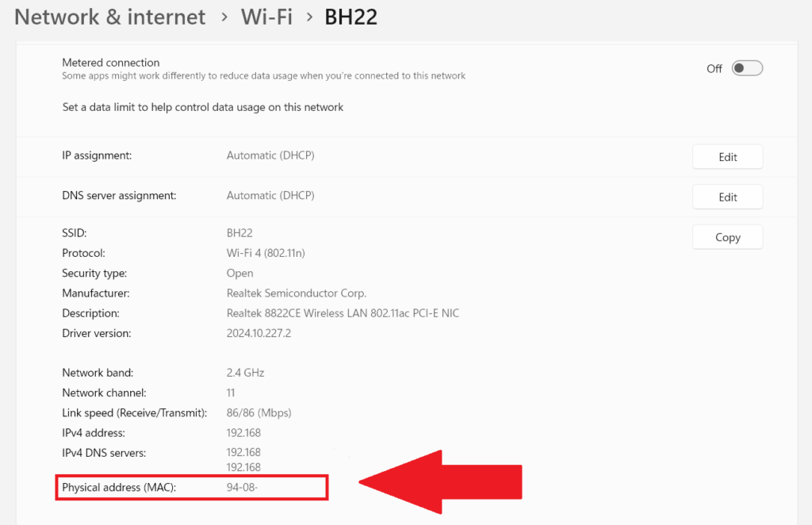Click the Driver version 2024.10.227.2 value
The height and width of the screenshot is (525, 812).
tap(258, 333)
